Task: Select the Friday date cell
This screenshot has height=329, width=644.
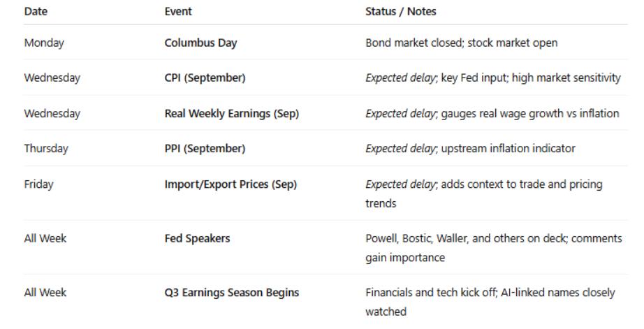Action: pos(38,184)
